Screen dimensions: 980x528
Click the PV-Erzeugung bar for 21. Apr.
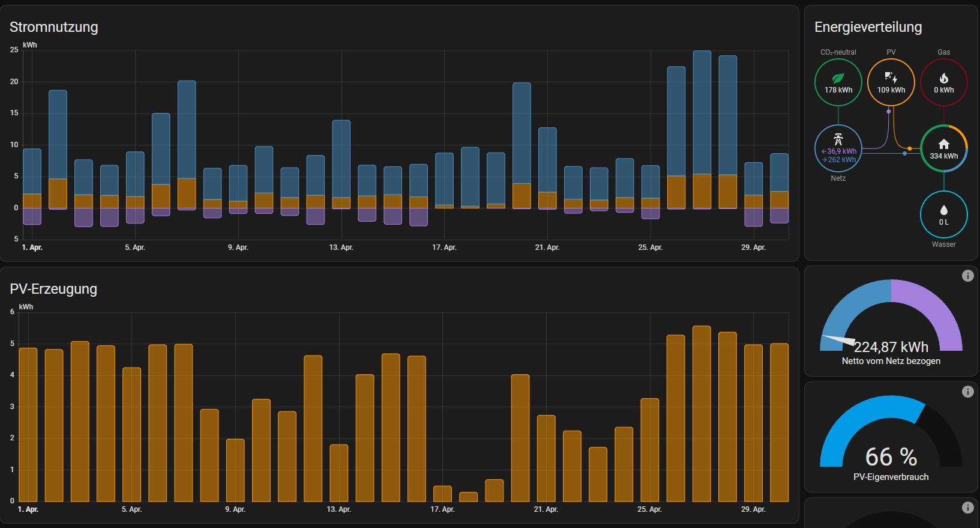pyautogui.click(x=546, y=458)
